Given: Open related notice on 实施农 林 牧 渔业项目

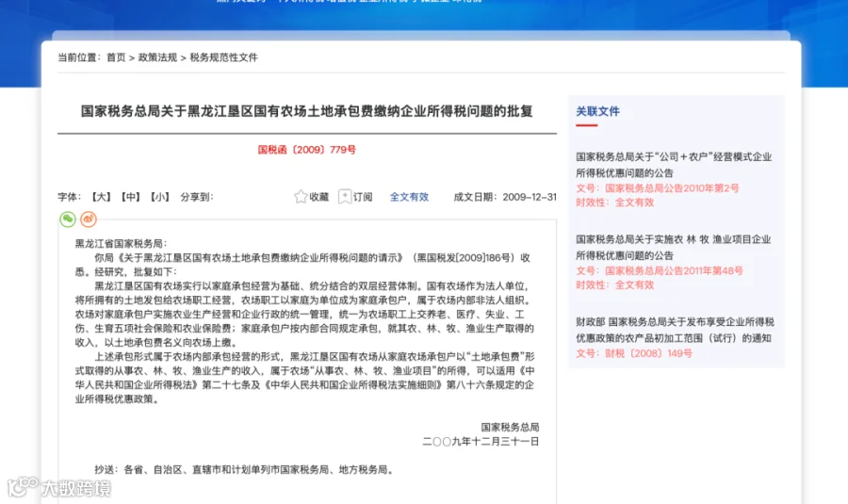Looking at the screenshot, I should (674, 247).
